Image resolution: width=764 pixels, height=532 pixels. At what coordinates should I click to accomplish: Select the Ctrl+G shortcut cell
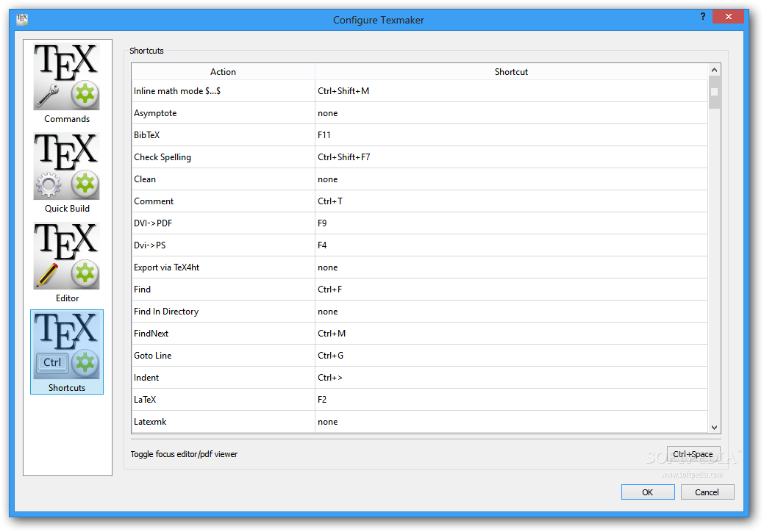pos(511,356)
